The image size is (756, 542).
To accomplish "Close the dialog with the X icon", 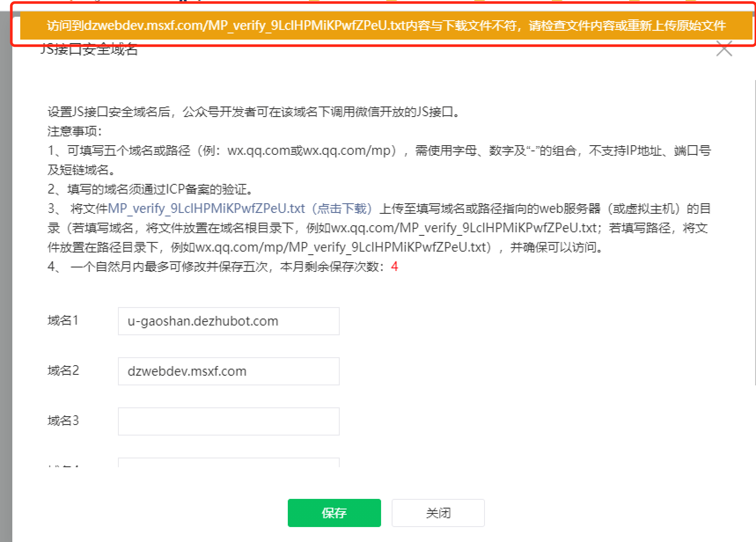I will pyautogui.click(x=724, y=49).
